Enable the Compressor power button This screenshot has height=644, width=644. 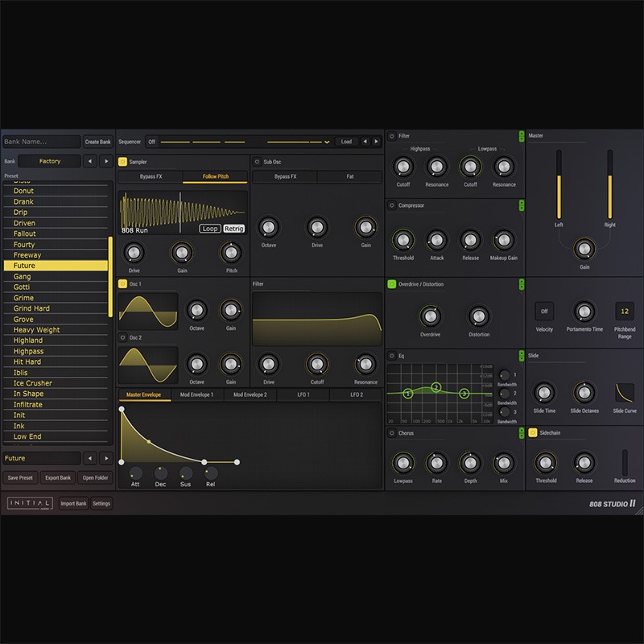(x=392, y=205)
